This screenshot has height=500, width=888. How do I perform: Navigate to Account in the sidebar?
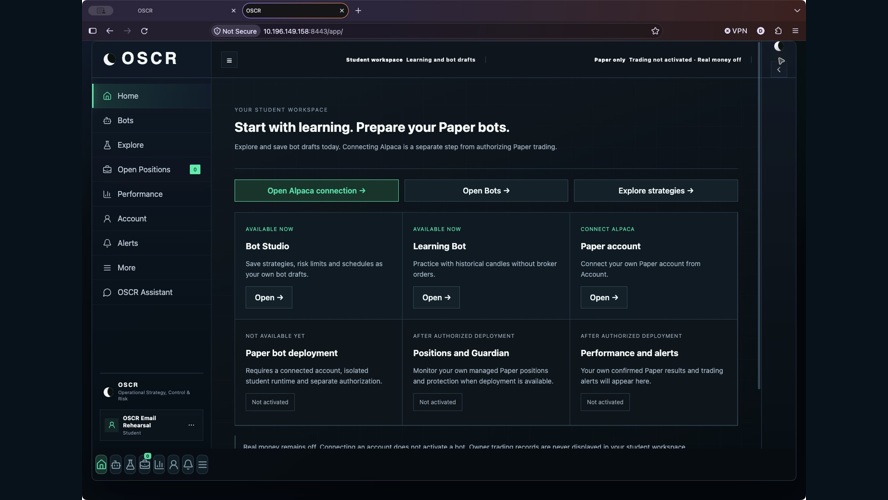152,219
